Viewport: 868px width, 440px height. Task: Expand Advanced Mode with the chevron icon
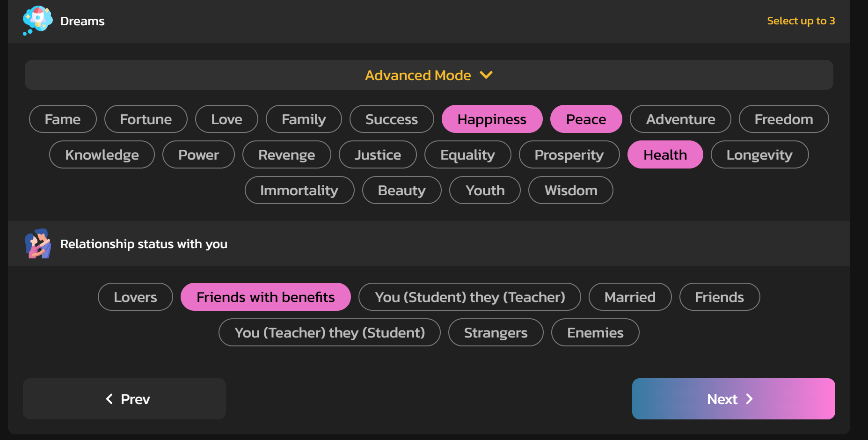(x=486, y=75)
